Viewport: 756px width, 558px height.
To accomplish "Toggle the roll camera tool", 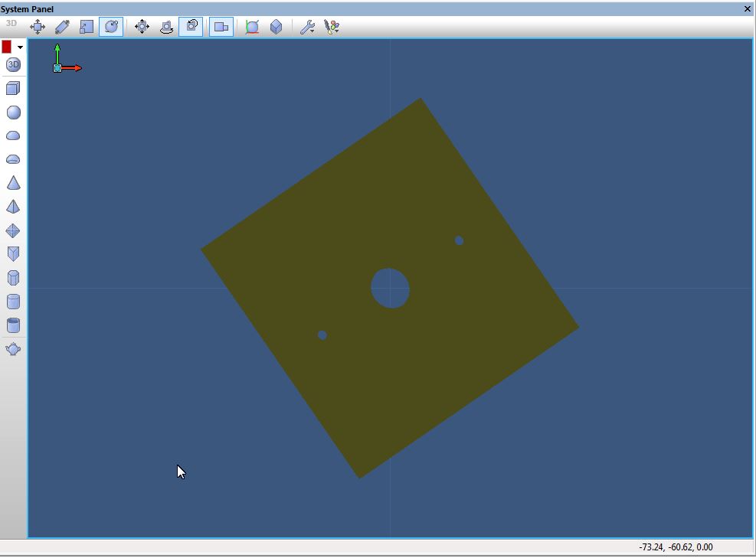I will (x=191, y=27).
